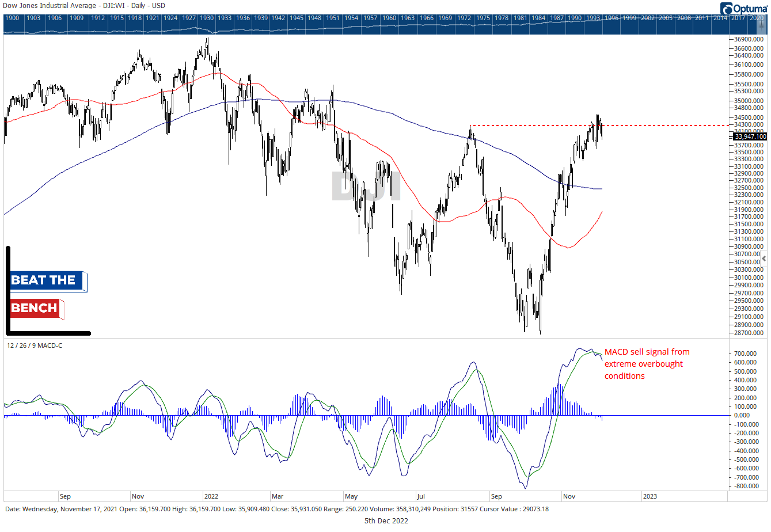The image size is (771, 532).
Task: Click the 35000.000 price axis label
Action: [750, 101]
